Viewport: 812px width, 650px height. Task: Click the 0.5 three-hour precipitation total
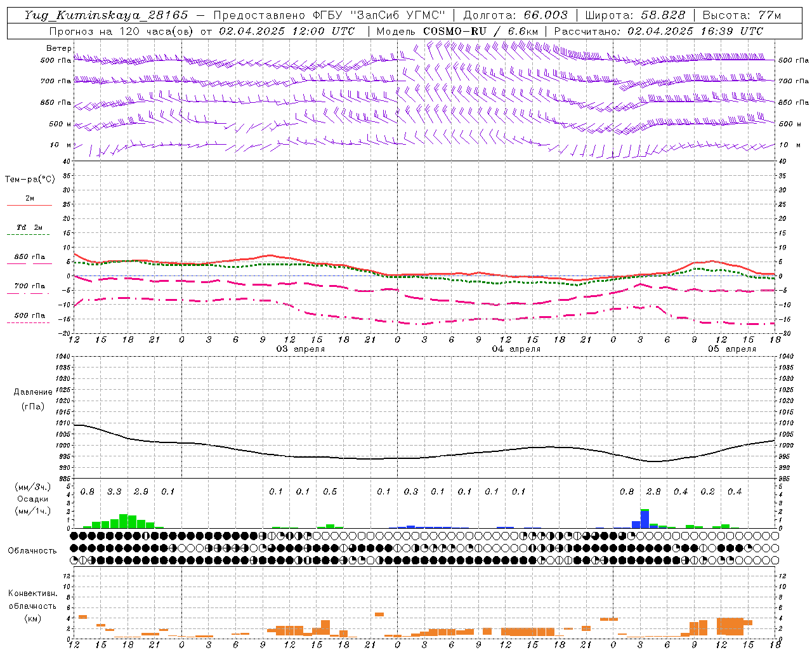(330, 492)
